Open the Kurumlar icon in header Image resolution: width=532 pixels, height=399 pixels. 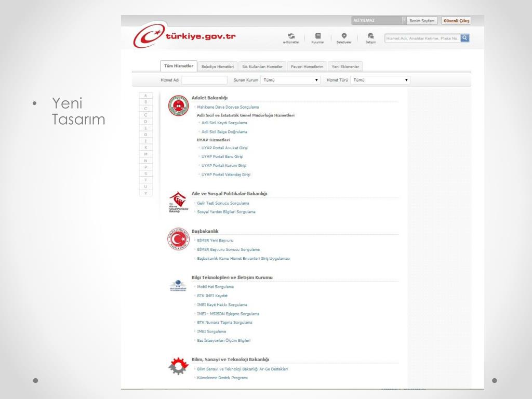317,38
